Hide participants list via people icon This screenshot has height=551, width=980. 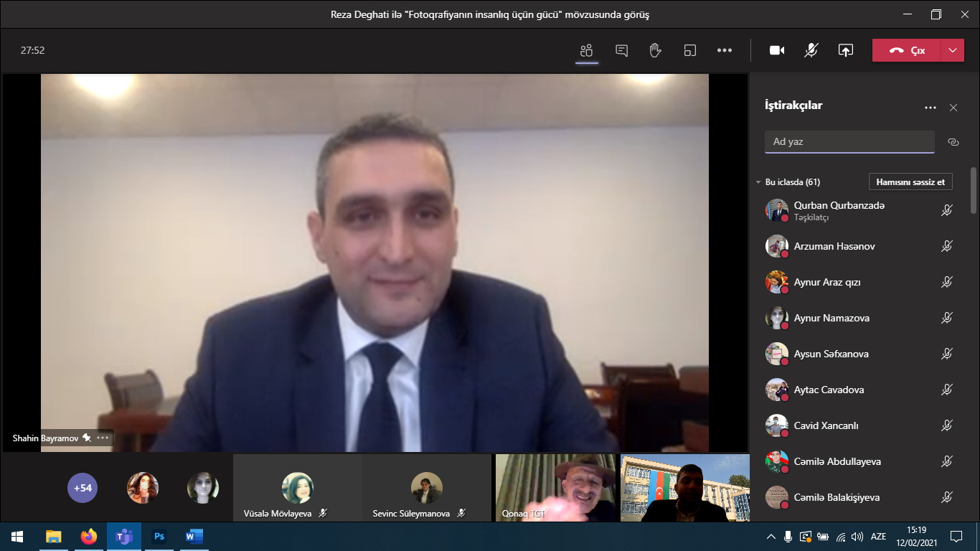coord(587,50)
